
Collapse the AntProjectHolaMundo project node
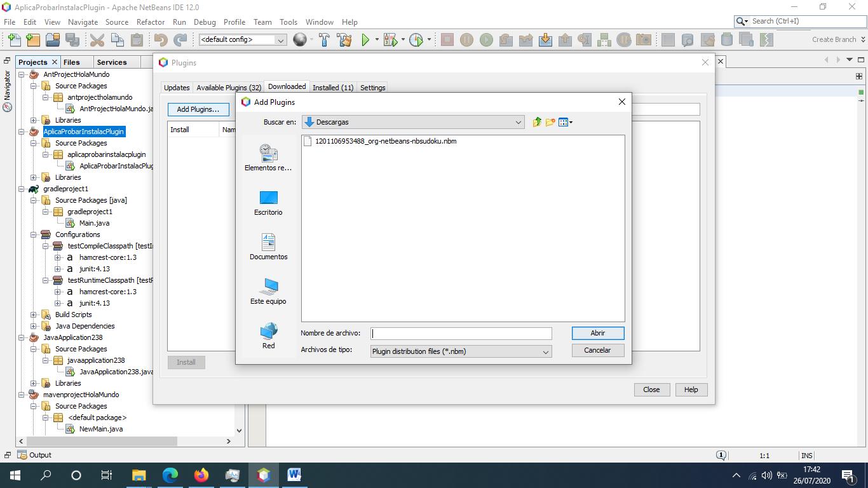coord(22,74)
